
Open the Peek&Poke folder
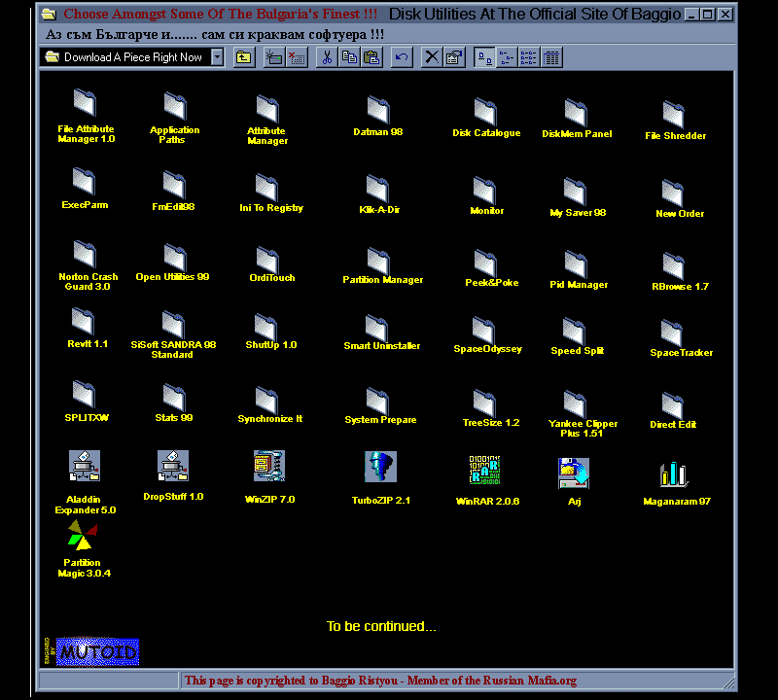(485, 263)
